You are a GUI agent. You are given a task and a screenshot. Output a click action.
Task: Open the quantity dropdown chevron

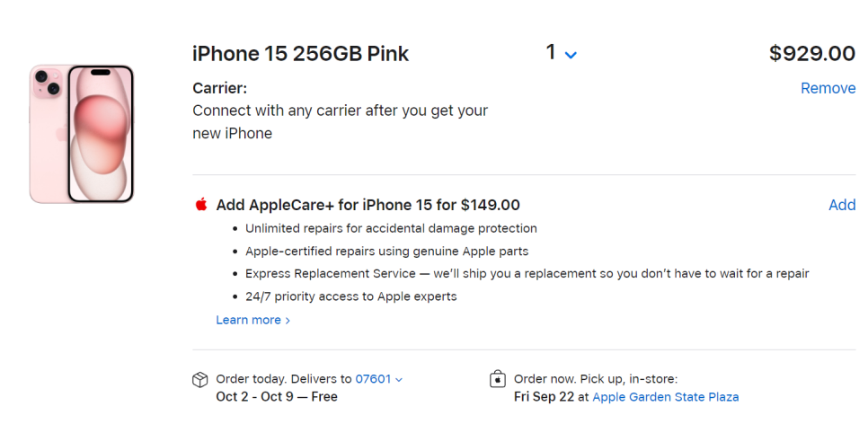[x=571, y=55]
